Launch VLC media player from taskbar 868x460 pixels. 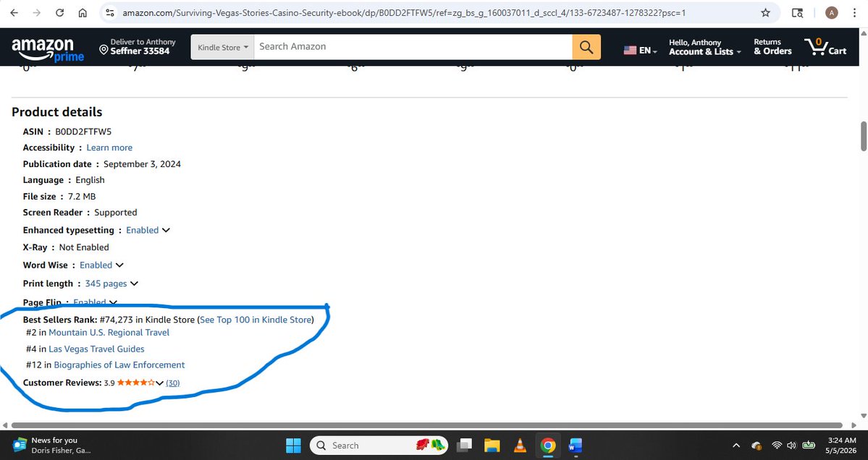[x=520, y=446]
